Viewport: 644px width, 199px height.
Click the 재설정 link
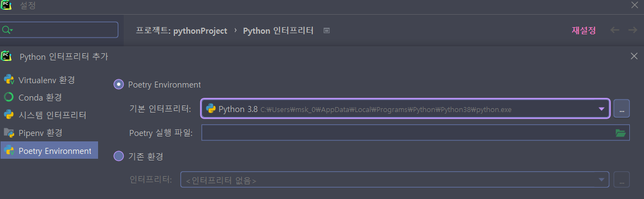click(584, 30)
